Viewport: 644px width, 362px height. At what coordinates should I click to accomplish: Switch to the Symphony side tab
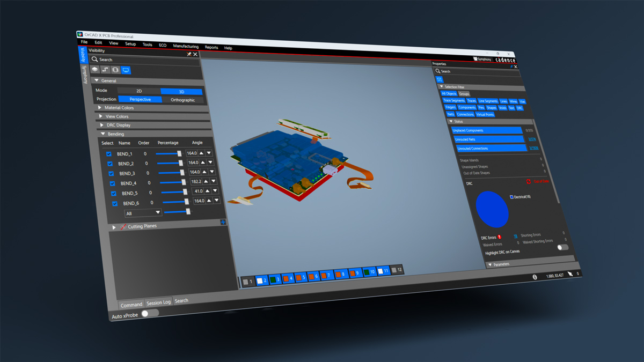[x=85, y=75]
